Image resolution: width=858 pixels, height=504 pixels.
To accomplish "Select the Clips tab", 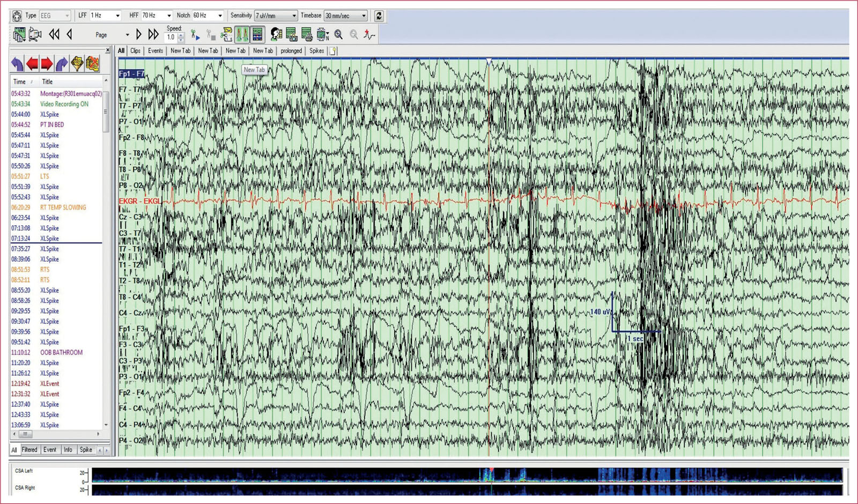I will (x=135, y=51).
